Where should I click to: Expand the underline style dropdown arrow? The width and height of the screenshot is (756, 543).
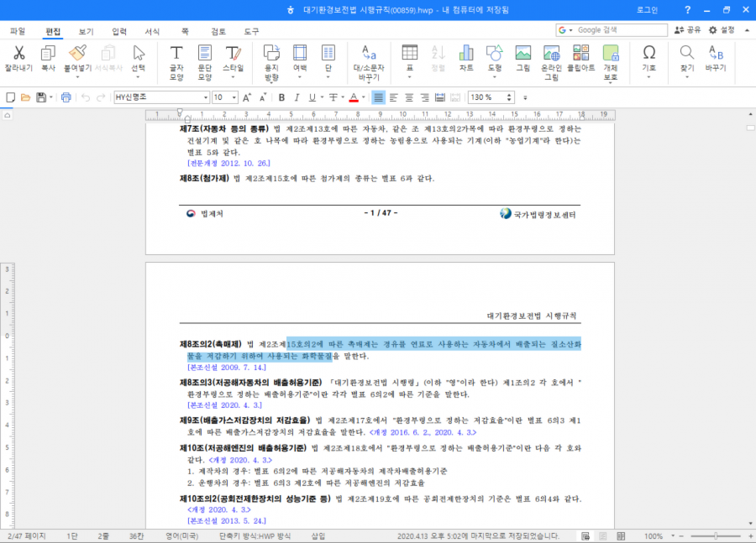322,97
